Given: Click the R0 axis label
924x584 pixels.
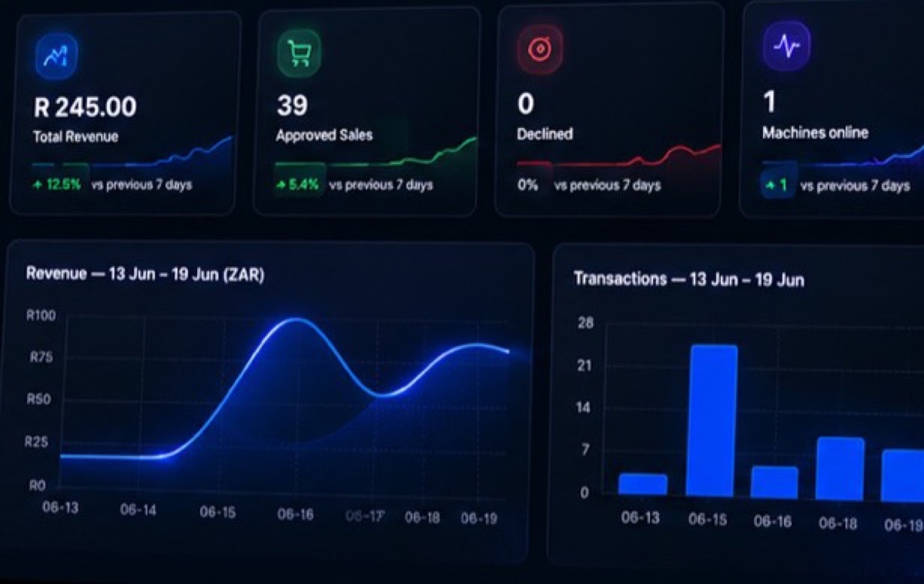Looking at the screenshot, I should (38, 485).
